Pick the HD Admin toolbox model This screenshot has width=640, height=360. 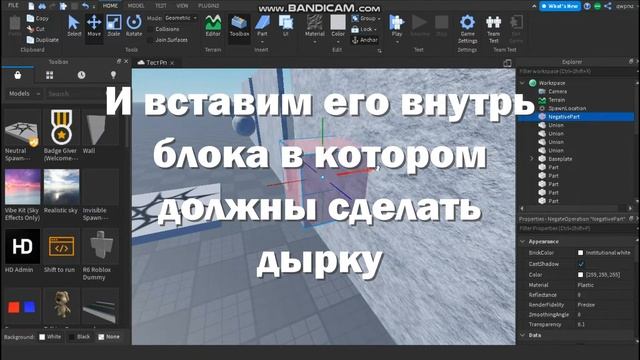22,251
